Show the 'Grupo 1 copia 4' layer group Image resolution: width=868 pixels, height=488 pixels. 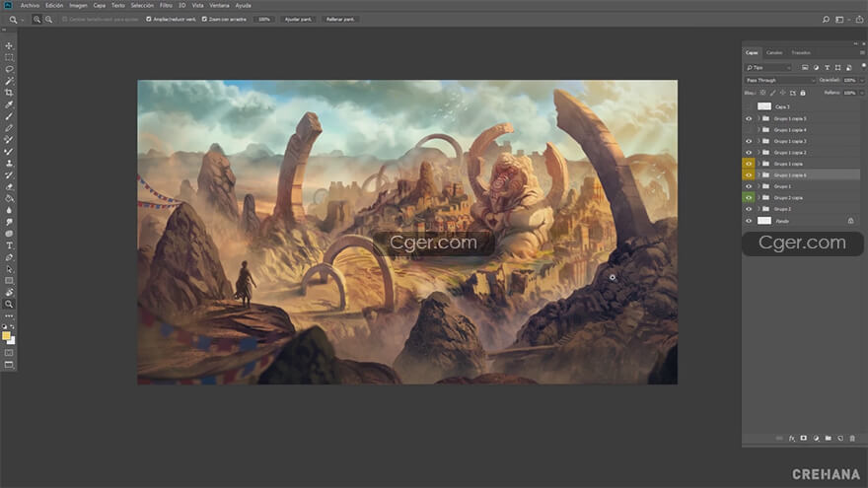[749, 129]
